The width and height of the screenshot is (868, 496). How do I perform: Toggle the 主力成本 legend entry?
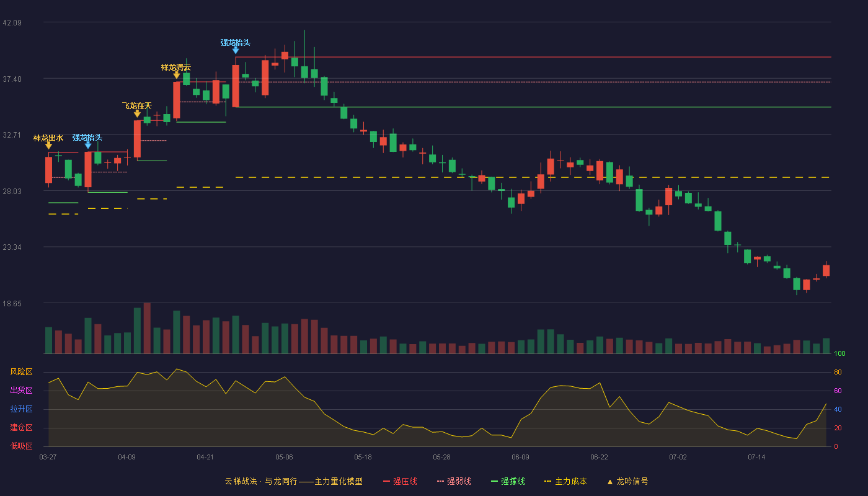[x=565, y=481]
